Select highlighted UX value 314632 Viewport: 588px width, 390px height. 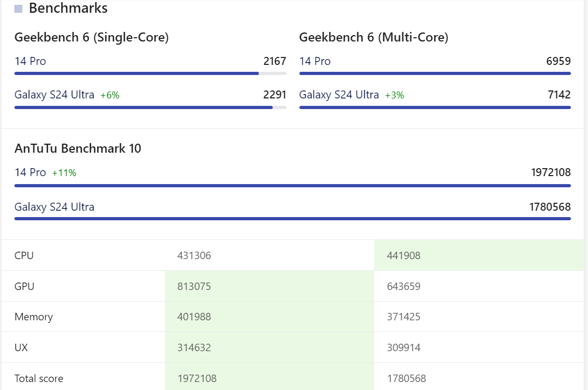[x=194, y=347]
